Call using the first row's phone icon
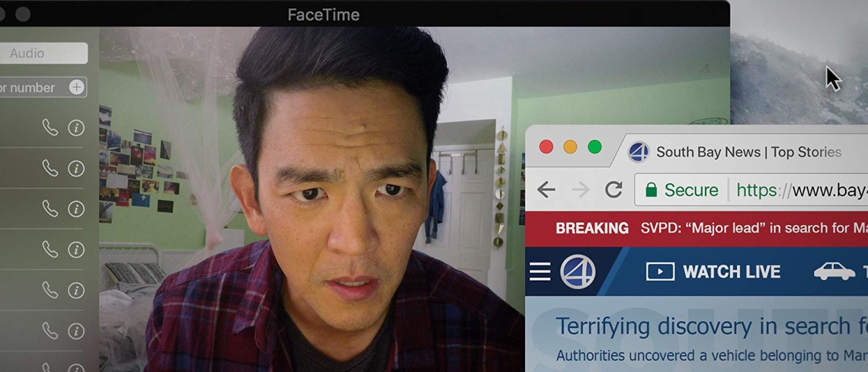 (x=50, y=128)
